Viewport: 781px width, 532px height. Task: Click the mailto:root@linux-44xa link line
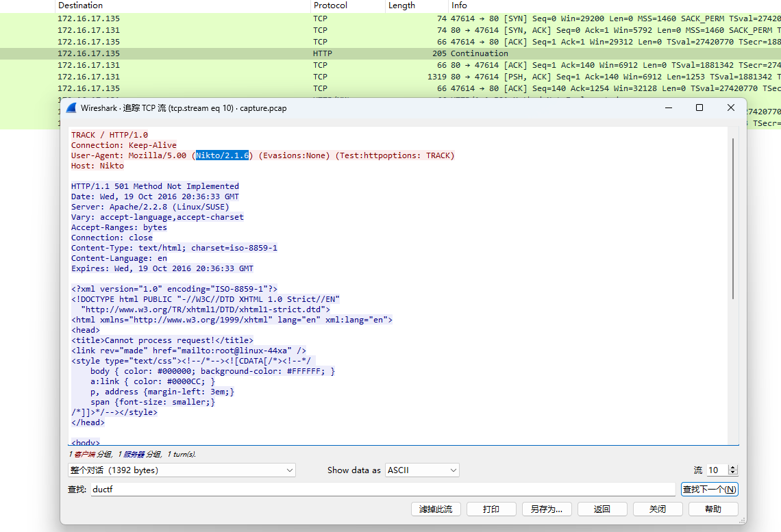pyautogui.click(x=189, y=351)
